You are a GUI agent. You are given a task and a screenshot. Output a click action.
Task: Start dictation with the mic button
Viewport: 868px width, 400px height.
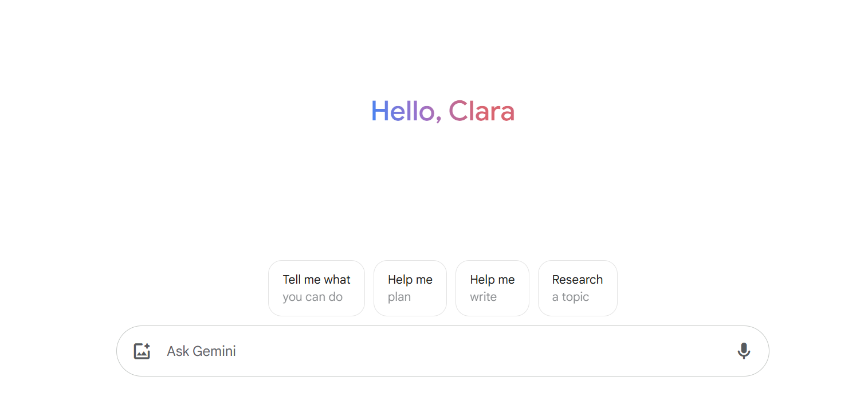744,351
